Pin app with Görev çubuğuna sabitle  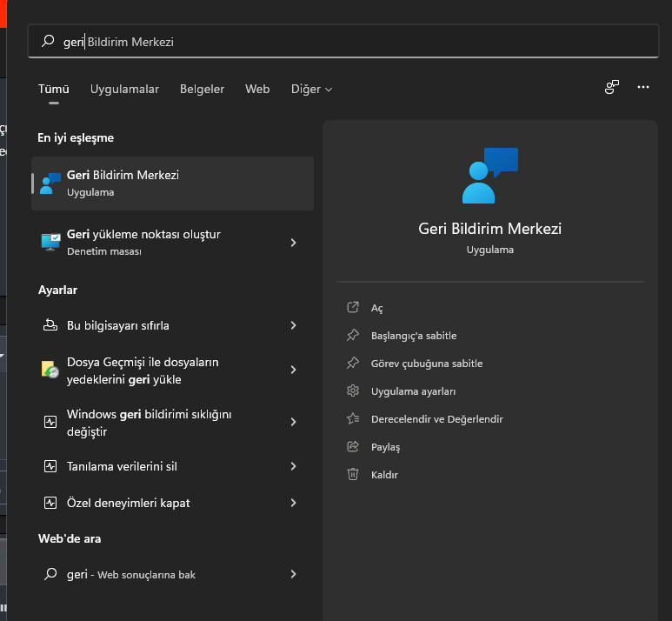[426, 364]
